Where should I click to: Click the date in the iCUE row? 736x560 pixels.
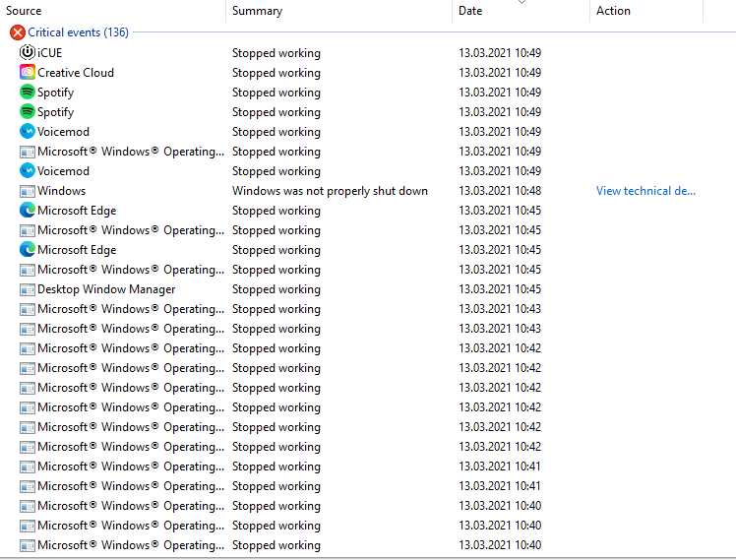pyautogui.click(x=500, y=53)
